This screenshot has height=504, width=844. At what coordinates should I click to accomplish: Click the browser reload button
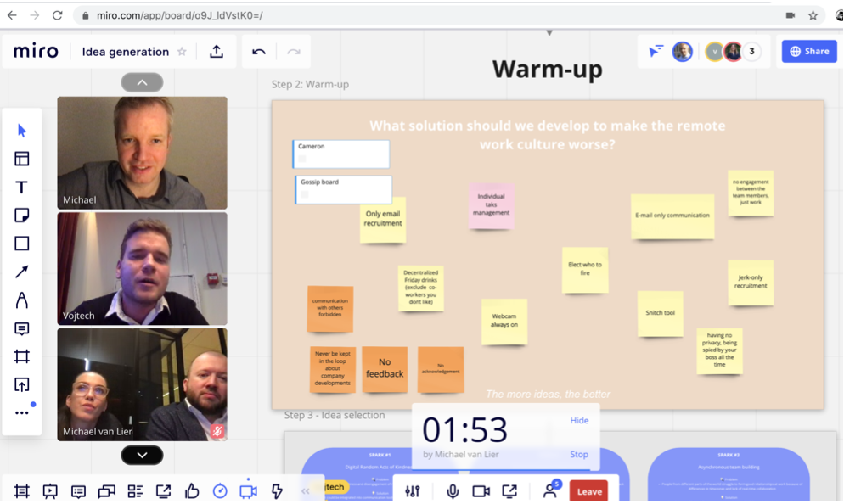click(58, 15)
